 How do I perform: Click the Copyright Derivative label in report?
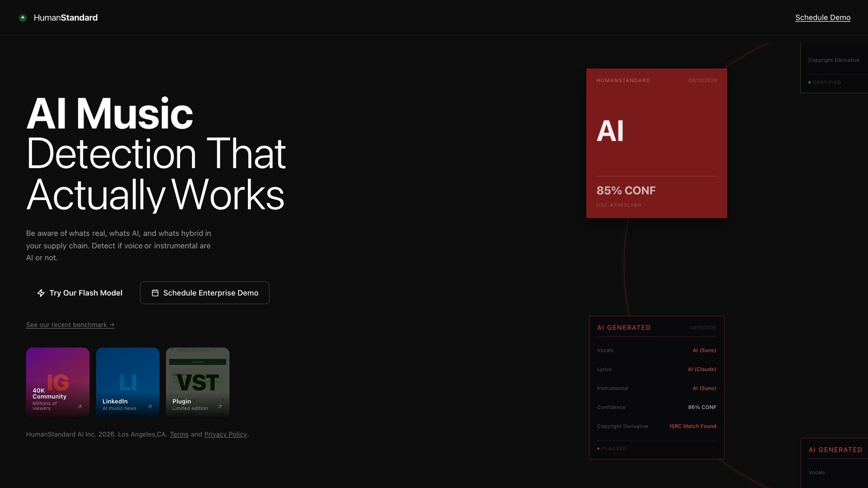coord(622,426)
